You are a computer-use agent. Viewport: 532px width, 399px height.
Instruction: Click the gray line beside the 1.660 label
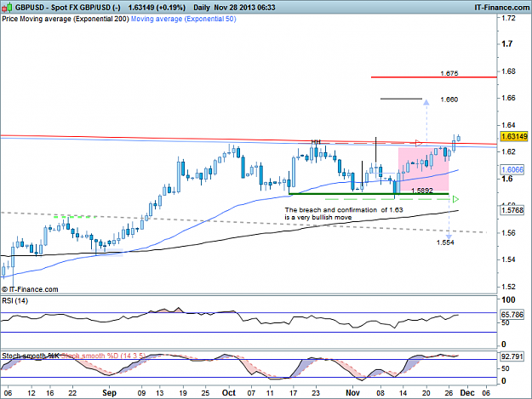click(x=401, y=99)
